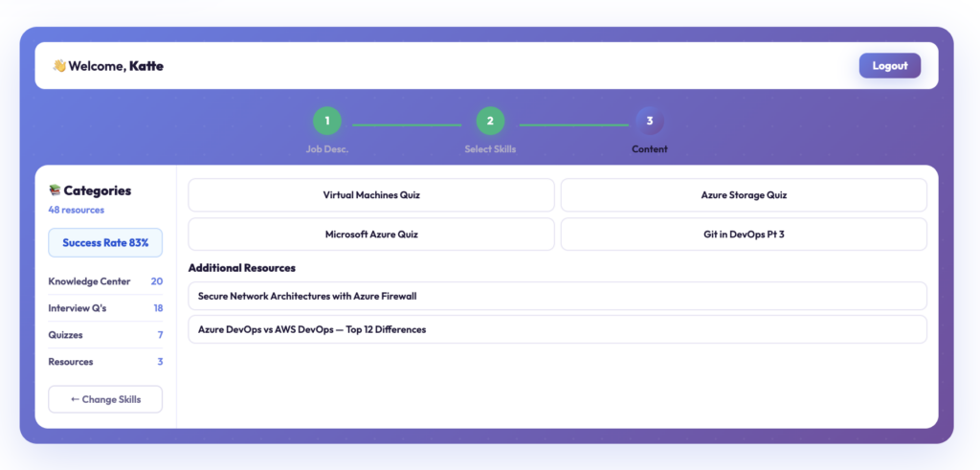980x470 pixels.
Task: Open the Azure Storage Quiz
Action: [744, 195]
